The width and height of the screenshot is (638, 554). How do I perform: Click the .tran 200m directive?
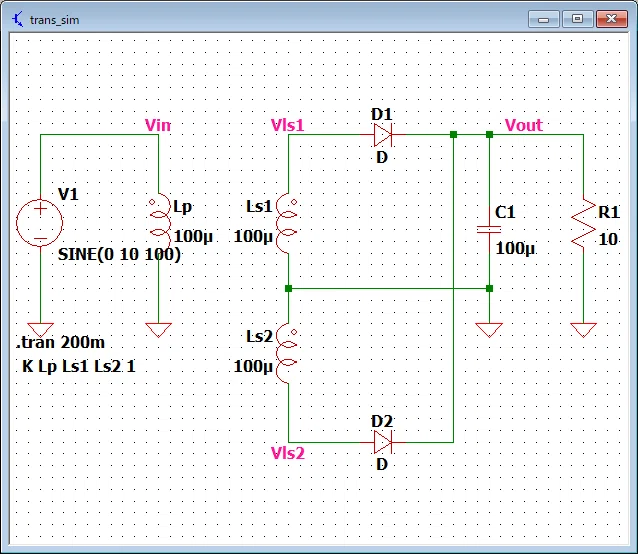pyautogui.click(x=60, y=342)
